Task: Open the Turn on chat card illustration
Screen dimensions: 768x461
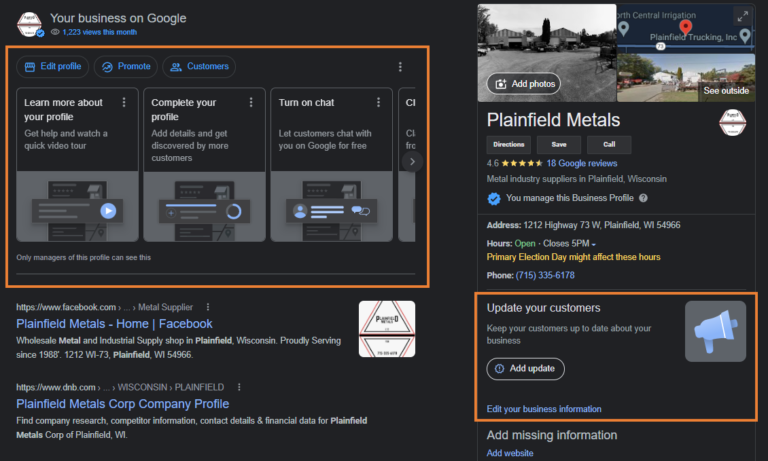Action: coord(332,206)
